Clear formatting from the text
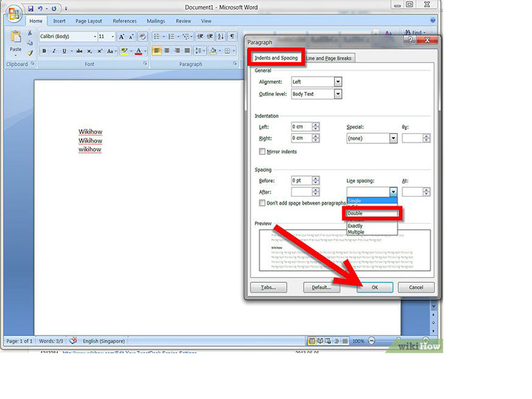Viewport: 532px width, 399px height. pos(142,37)
